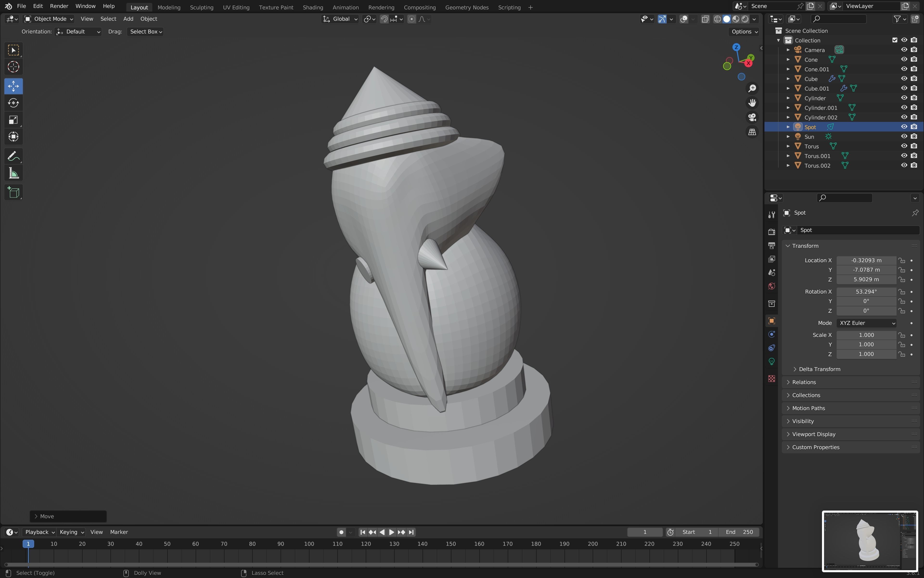Image resolution: width=924 pixels, height=578 pixels.
Task: Open the Playback popover
Action: tap(39, 532)
